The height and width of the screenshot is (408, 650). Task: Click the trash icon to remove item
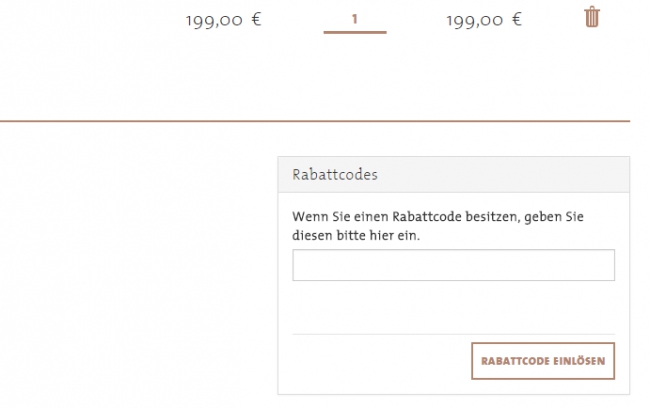591,17
